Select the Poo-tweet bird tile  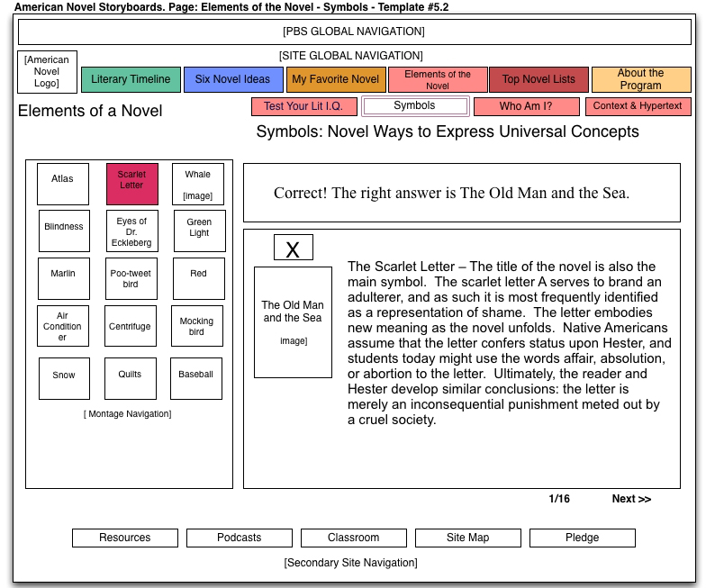pos(131,278)
